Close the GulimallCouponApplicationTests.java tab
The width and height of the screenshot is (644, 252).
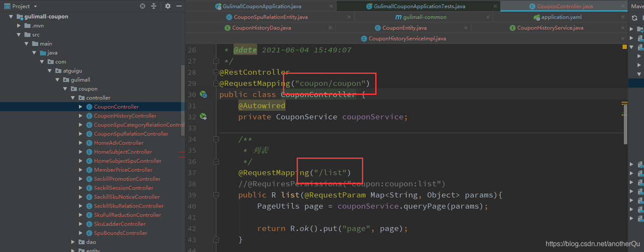[x=496, y=6]
